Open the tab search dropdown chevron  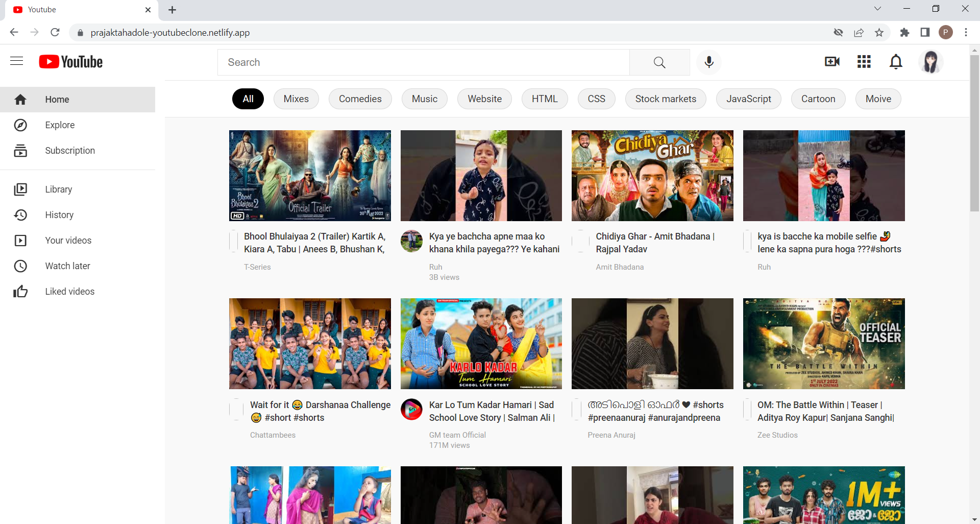coord(877,9)
